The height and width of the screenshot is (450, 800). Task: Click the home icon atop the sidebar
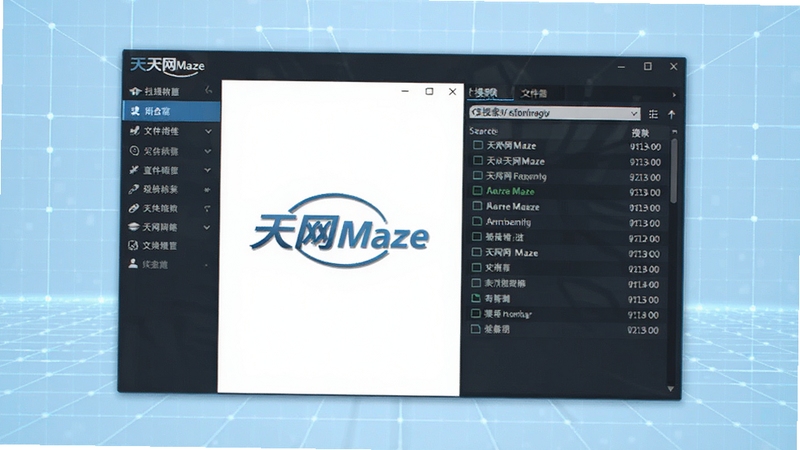click(x=135, y=91)
